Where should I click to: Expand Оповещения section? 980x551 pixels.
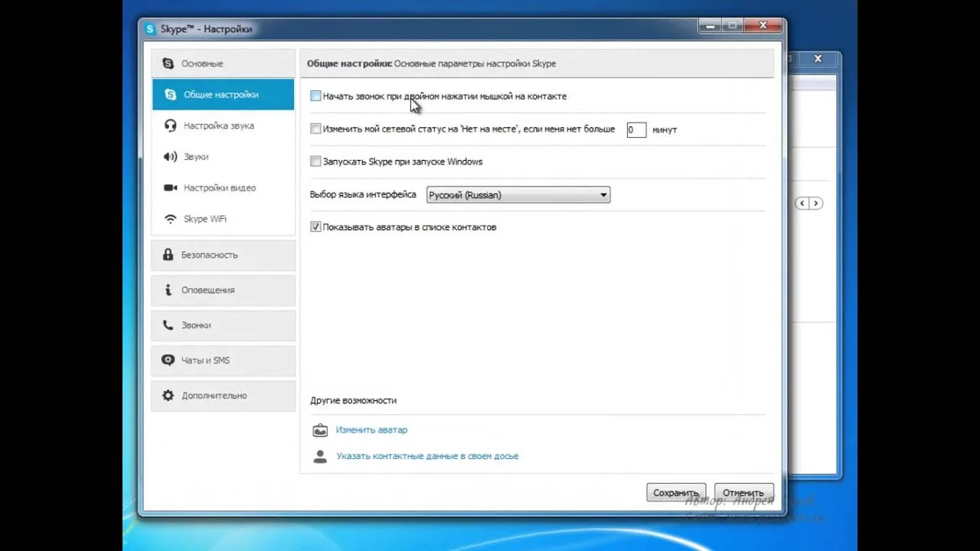(x=223, y=290)
